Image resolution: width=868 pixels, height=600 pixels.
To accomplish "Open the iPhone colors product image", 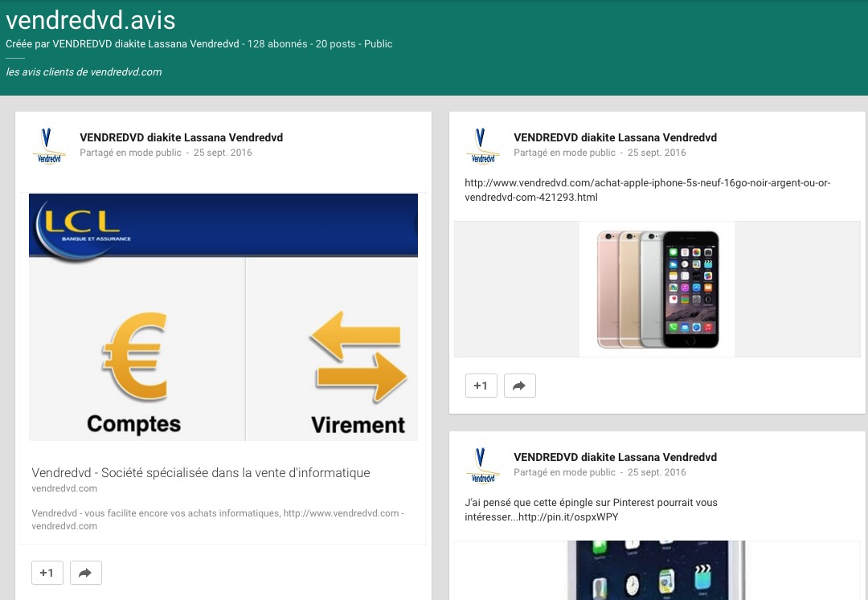I will [657, 289].
